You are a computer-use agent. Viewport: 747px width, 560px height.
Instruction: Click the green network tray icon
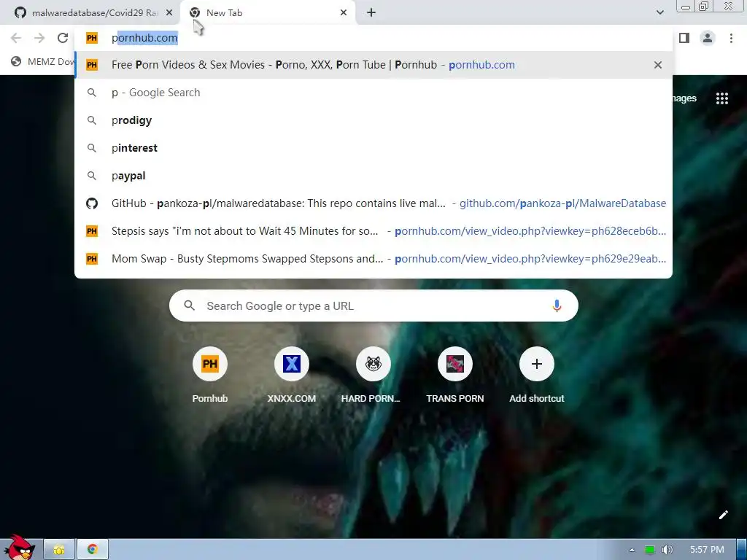pos(649,550)
